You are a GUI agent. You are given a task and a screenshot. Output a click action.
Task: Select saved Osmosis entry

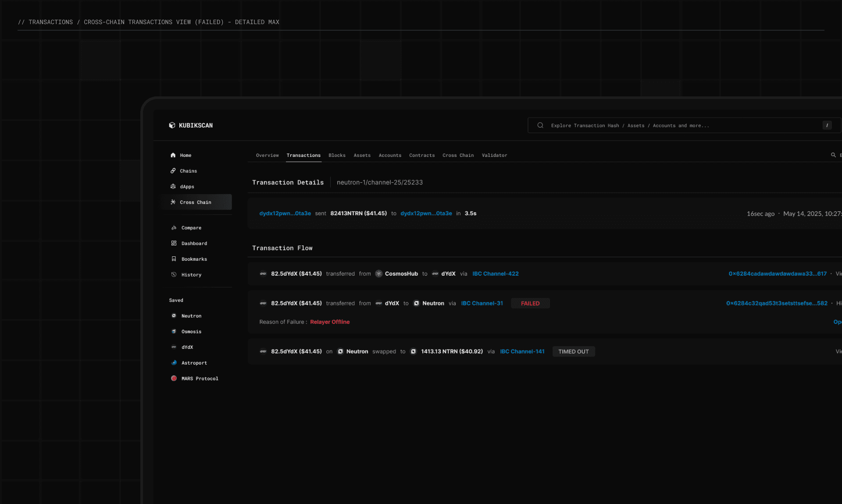click(191, 332)
